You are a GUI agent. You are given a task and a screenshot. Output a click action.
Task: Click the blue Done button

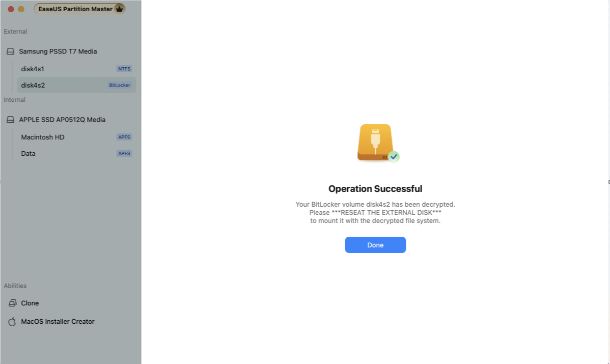[375, 245]
